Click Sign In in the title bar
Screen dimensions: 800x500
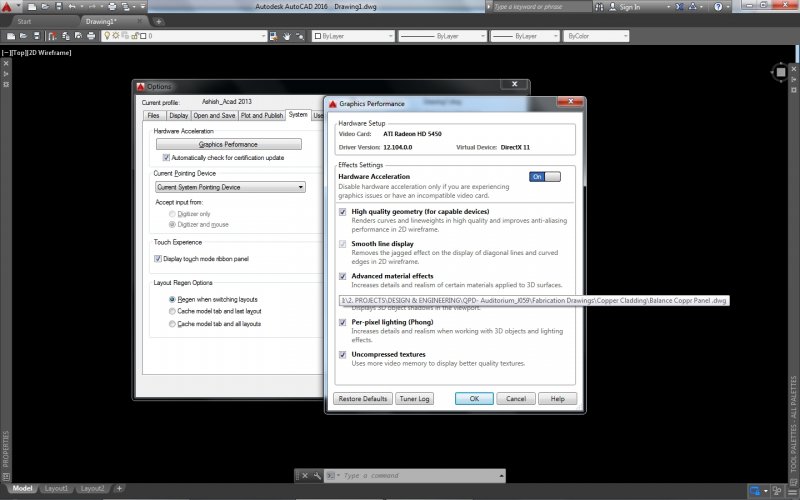click(625, 7)
